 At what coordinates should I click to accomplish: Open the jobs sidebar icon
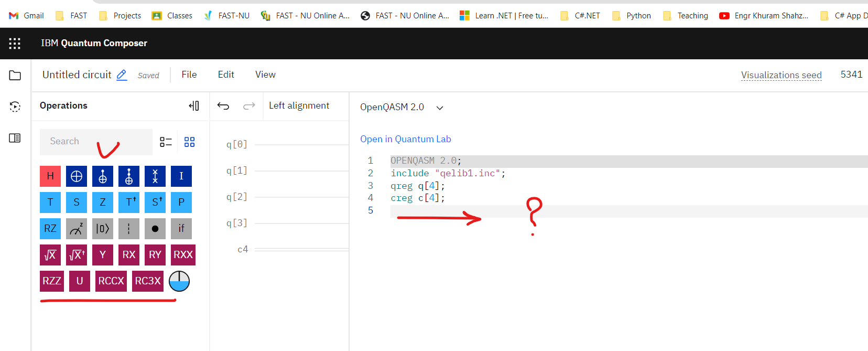[15, 107]
